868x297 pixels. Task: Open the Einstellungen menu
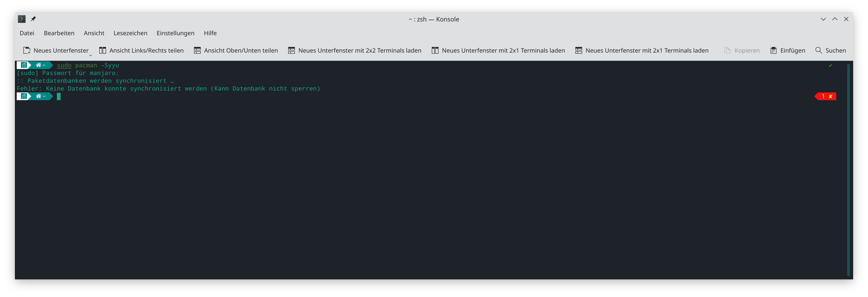point(175,33)
